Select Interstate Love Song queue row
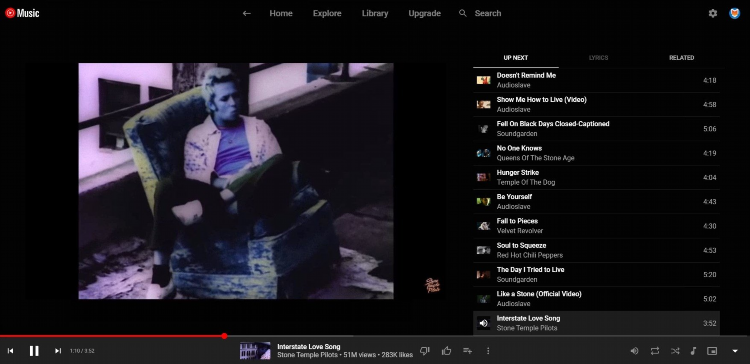Viewport: 750px width, 364px height. 596,323
